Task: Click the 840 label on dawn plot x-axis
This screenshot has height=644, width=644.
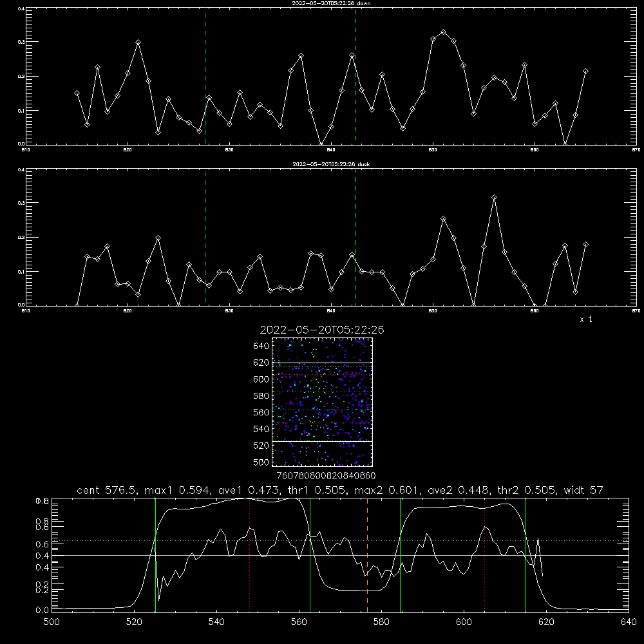Action: coord(331,150)
